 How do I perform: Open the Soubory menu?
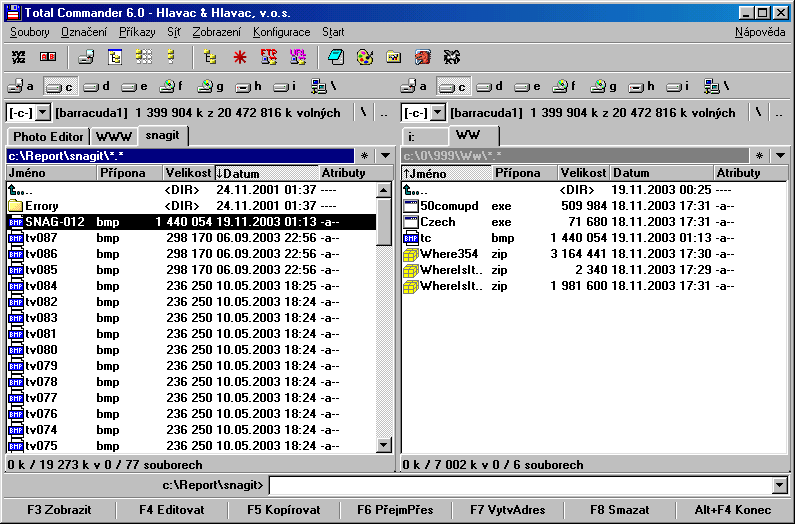coord(29,32)
